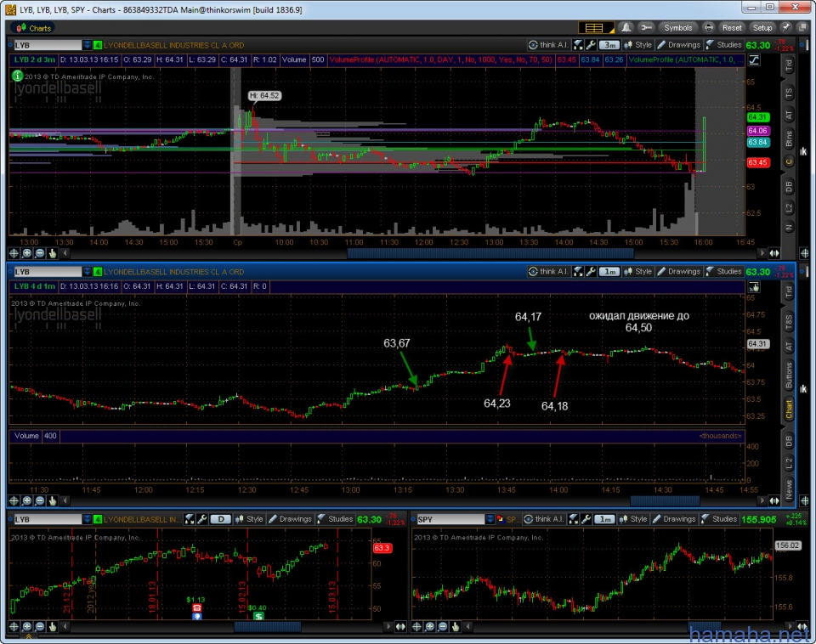This screenshot has height=644, width=816.
Task: Toggle Trd sidebar tab in top chart
Action: (x=789, y=65)
